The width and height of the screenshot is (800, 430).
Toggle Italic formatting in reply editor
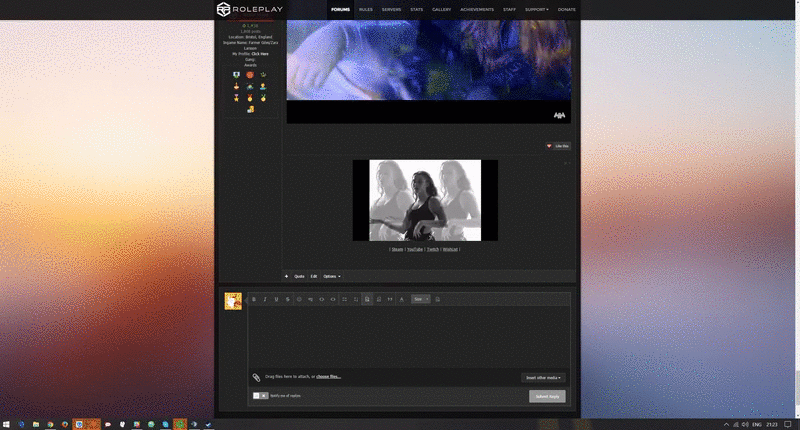pyautogui.click(x=265, y=299)
